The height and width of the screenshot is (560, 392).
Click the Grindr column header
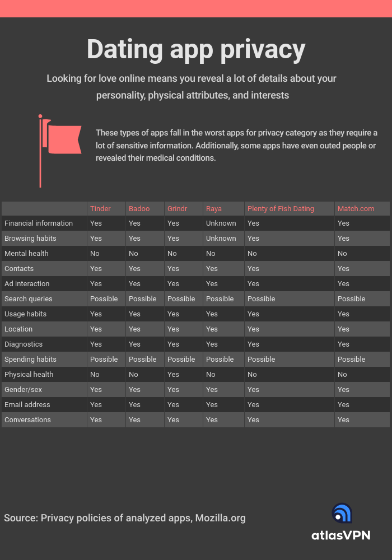pyautogui.click(x=177, y=208)
